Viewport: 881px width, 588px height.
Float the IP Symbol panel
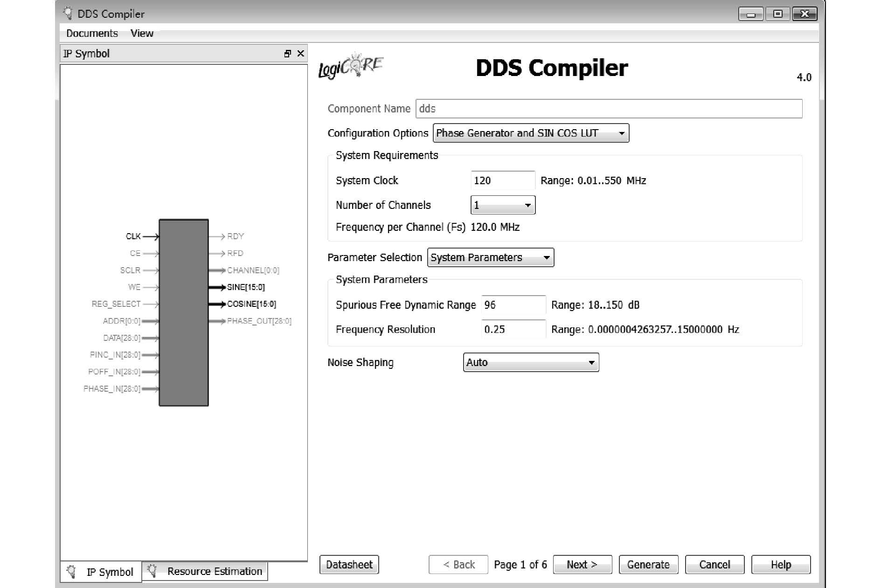click(287, 54)
